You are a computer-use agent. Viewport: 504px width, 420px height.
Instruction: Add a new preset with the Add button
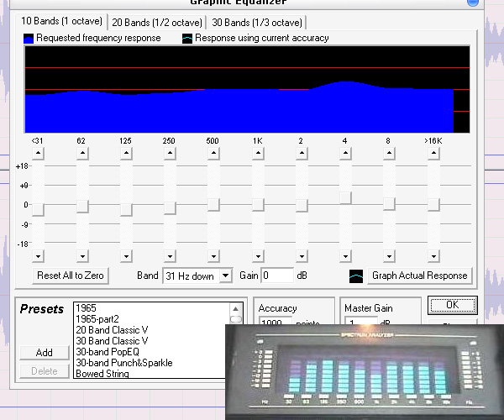[x=45, y=353]
